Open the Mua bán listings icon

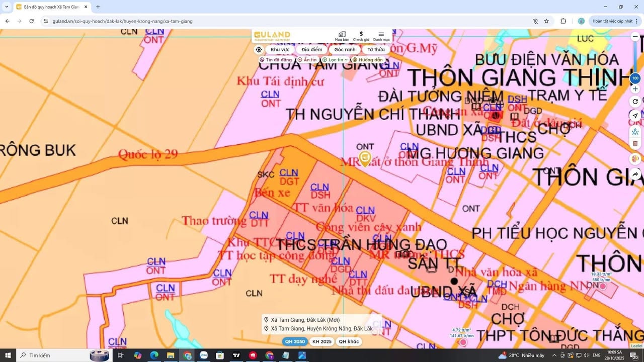pos(342,36)
